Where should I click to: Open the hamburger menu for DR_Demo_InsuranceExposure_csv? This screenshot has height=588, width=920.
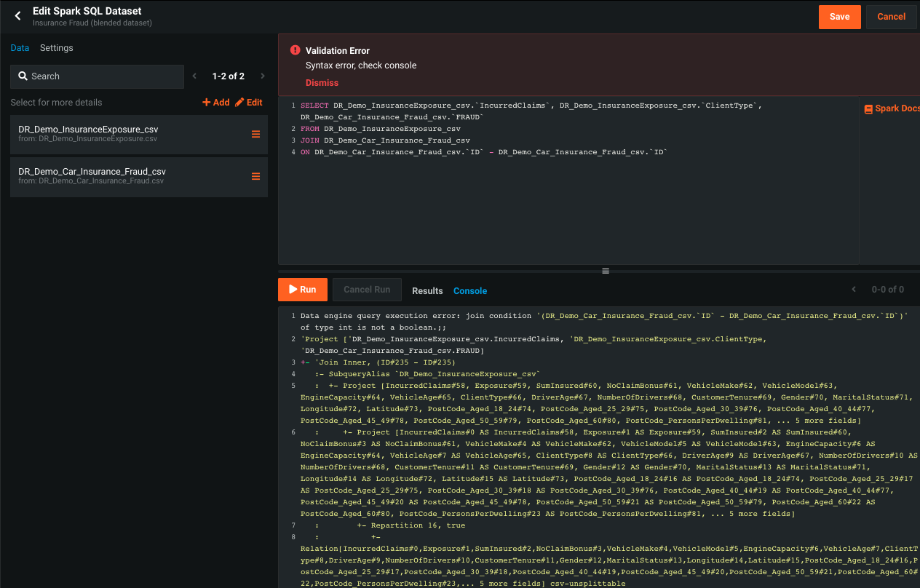(255, 134)
